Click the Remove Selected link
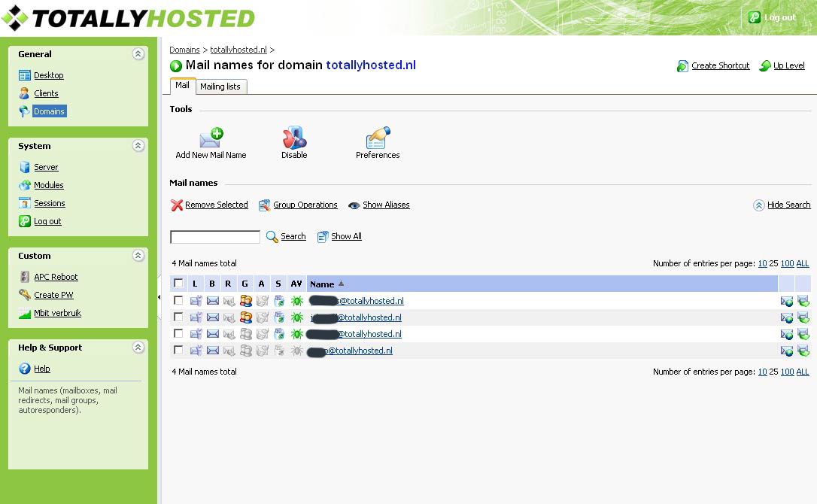817x504 pixels. pos(216,205)
